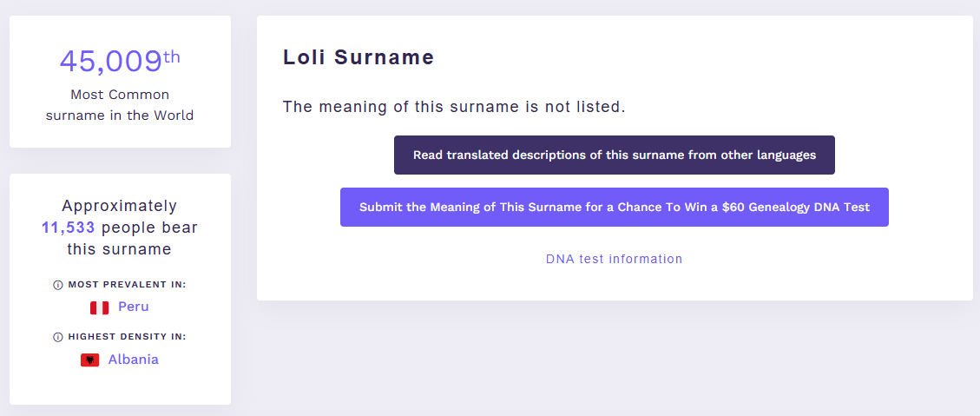Viewport: 980px width, 416px height.
Task: Click 'surname in the World' text line
Action: pos(120,116)
